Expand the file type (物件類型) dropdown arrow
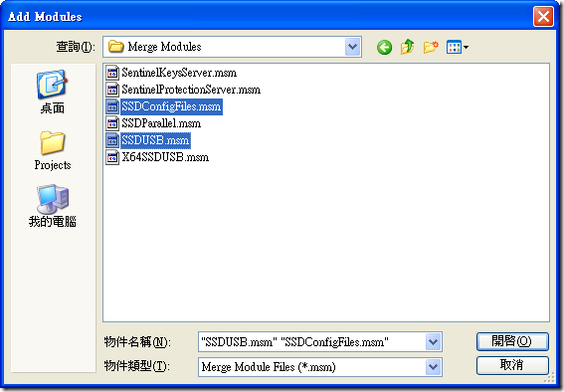 point(433,367)
